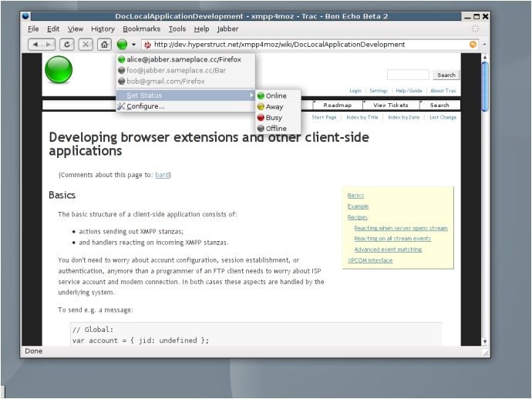
Task: Expand the Set Status submenu
Action: (185, 96)
